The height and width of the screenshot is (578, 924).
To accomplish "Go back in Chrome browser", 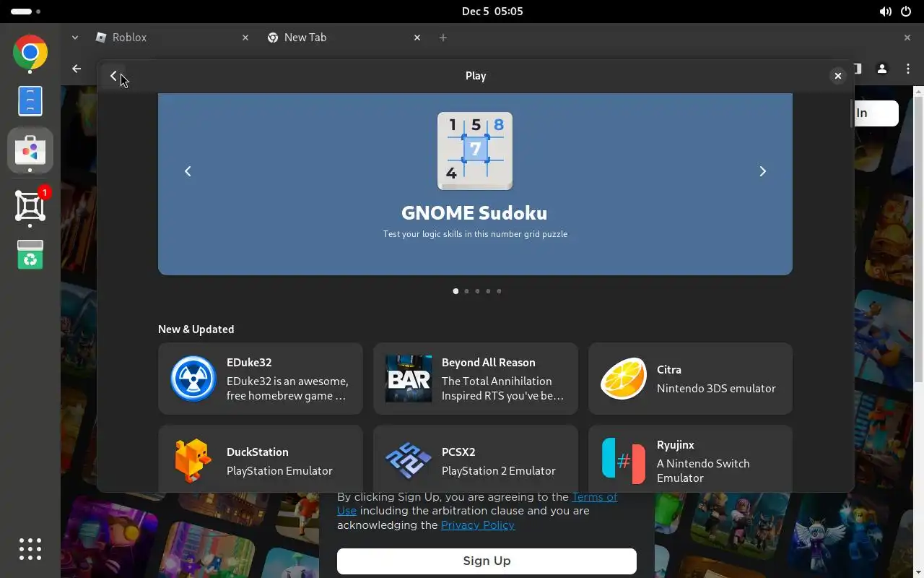I will coord(77,69).
